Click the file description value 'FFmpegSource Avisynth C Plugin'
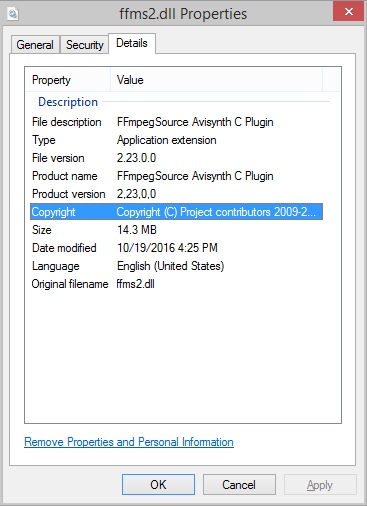Viewport: 367px width, 506px height. (x=195, y=122)
